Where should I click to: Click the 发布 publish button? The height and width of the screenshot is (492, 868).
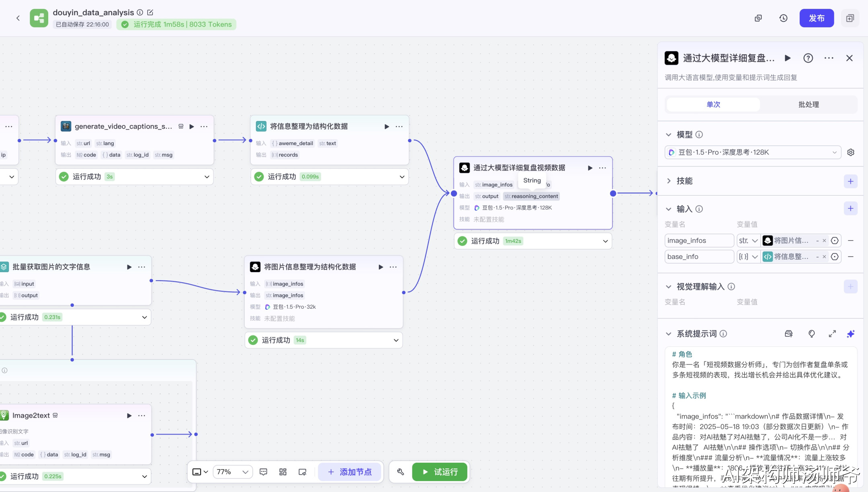816,18
